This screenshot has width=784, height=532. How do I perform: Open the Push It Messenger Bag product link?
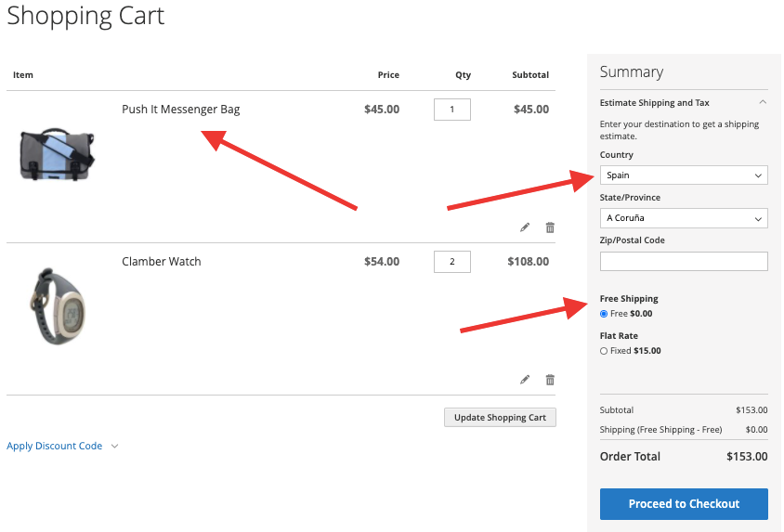(x=181, y=109)
